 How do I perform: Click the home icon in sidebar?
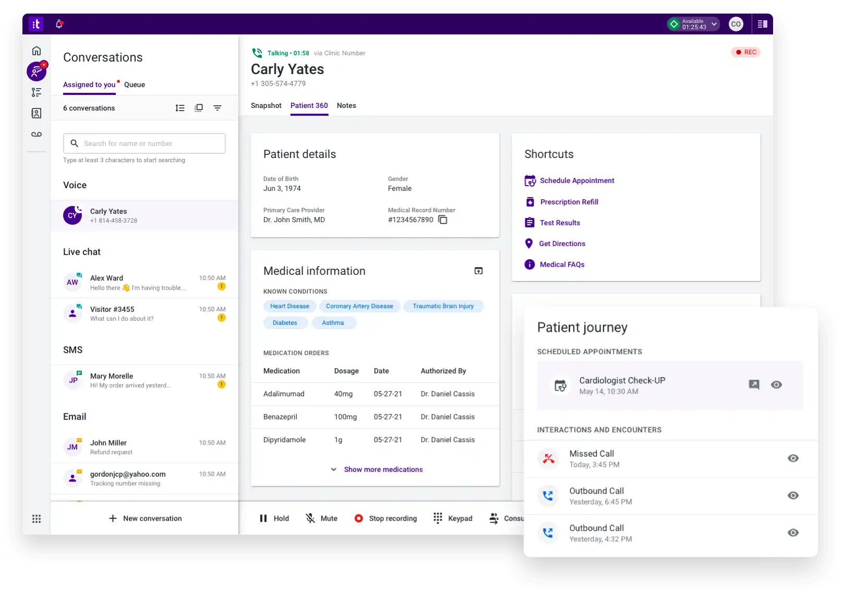[x=37, y=51]
